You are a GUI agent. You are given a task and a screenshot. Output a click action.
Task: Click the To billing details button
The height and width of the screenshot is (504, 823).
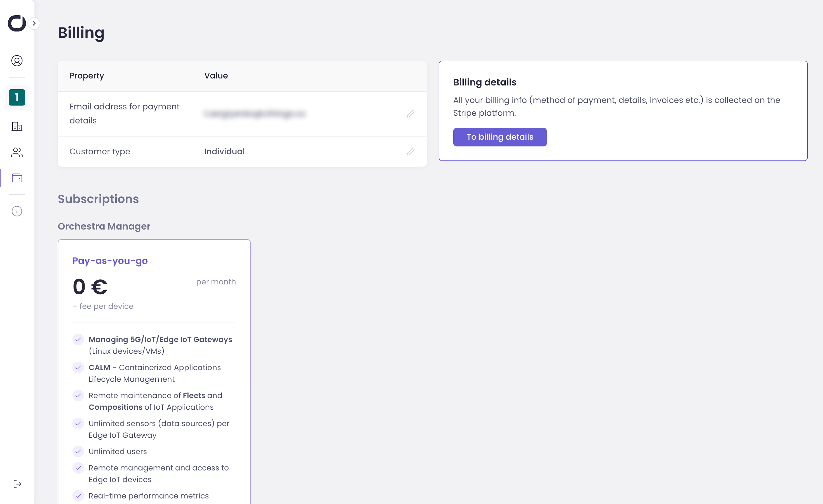tap(500, 137)
